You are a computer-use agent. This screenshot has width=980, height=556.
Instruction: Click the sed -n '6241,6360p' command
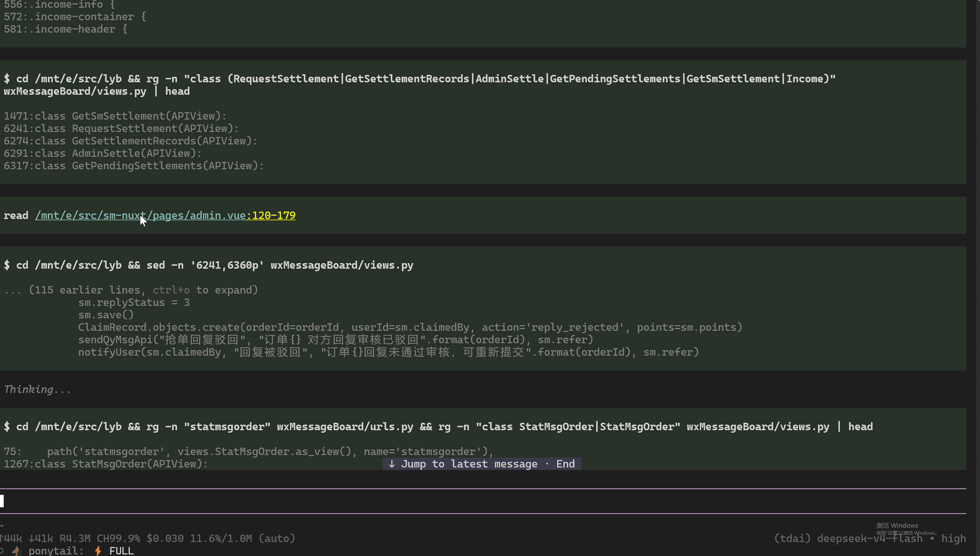click(208, 265)
